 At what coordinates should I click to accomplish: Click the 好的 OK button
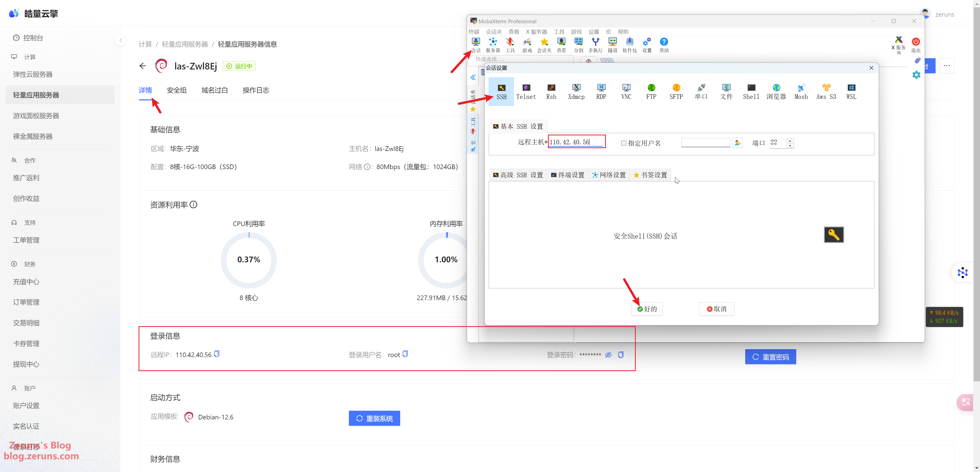click(x=647, y=309)
